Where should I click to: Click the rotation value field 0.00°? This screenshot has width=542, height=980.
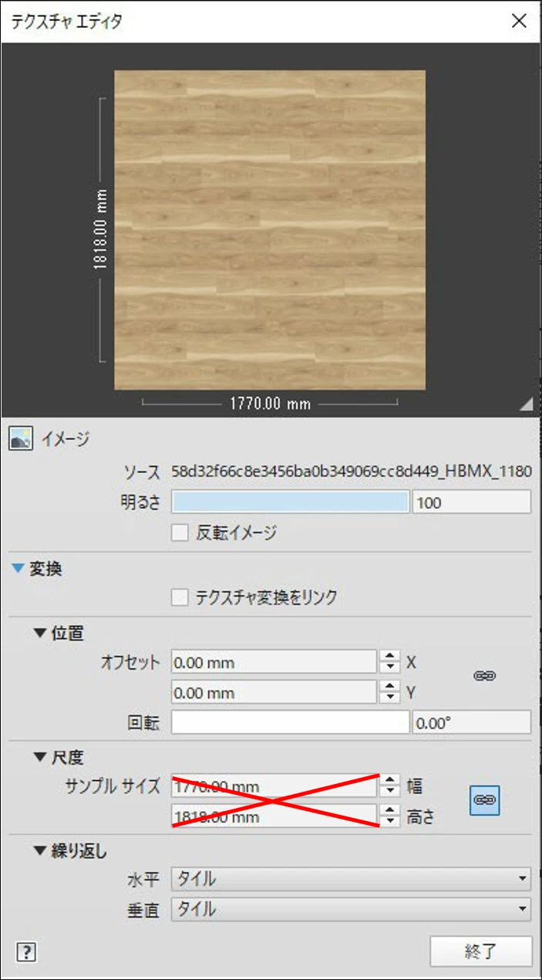472,722
